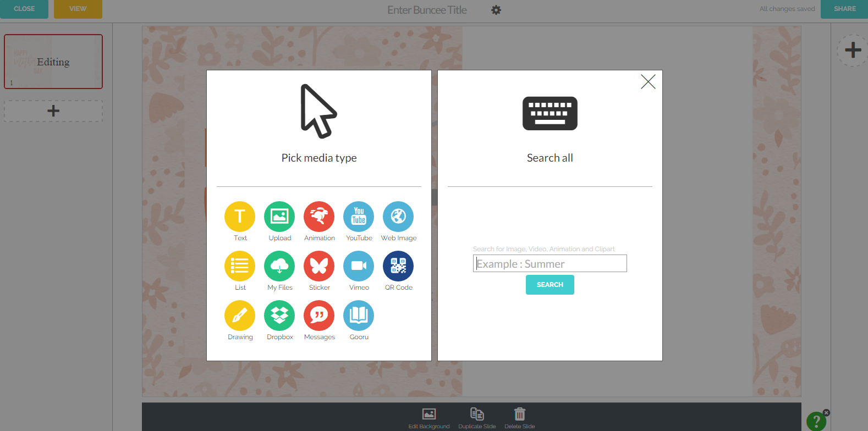This screenshot has width=868, height=431.
Task: Add new item with circular plus
Action: coord(853,50)
